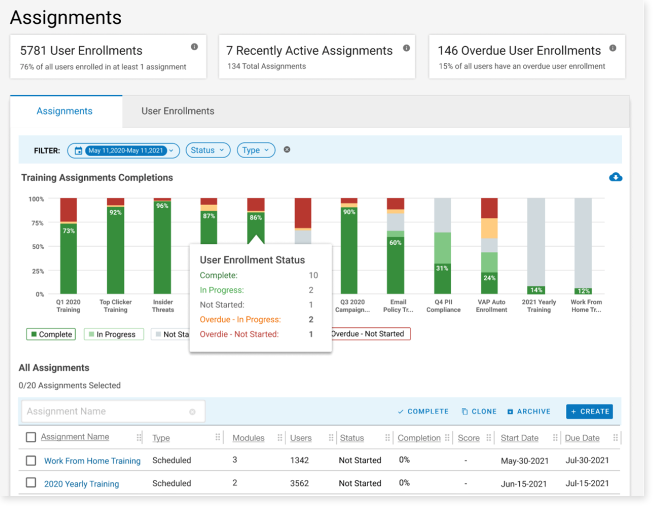
Task: Click the Jul-30-2021 due date cell
Action: 587,460
